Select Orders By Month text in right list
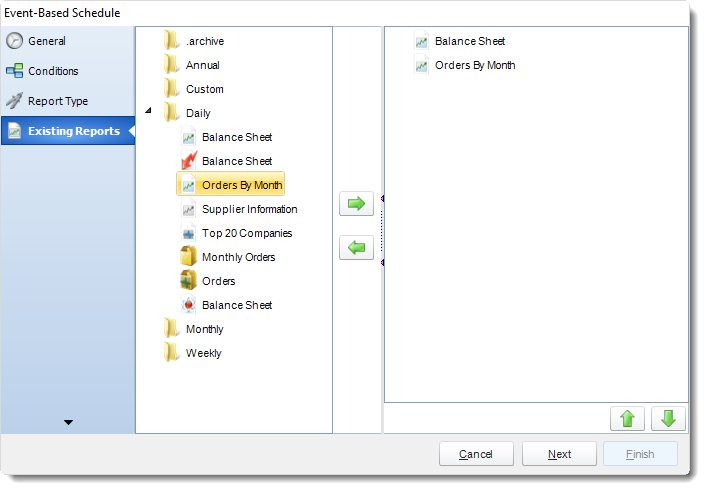This screenshot has width=705, height=490. pos(475,65)
